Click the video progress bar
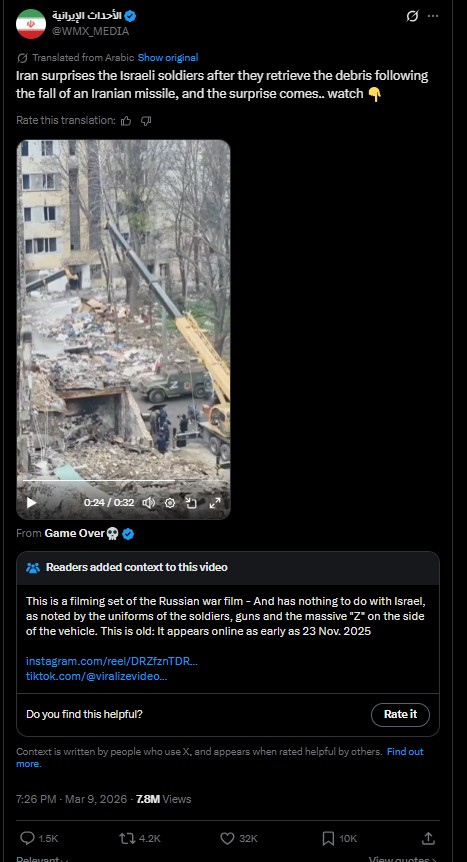 coord(123,480)
